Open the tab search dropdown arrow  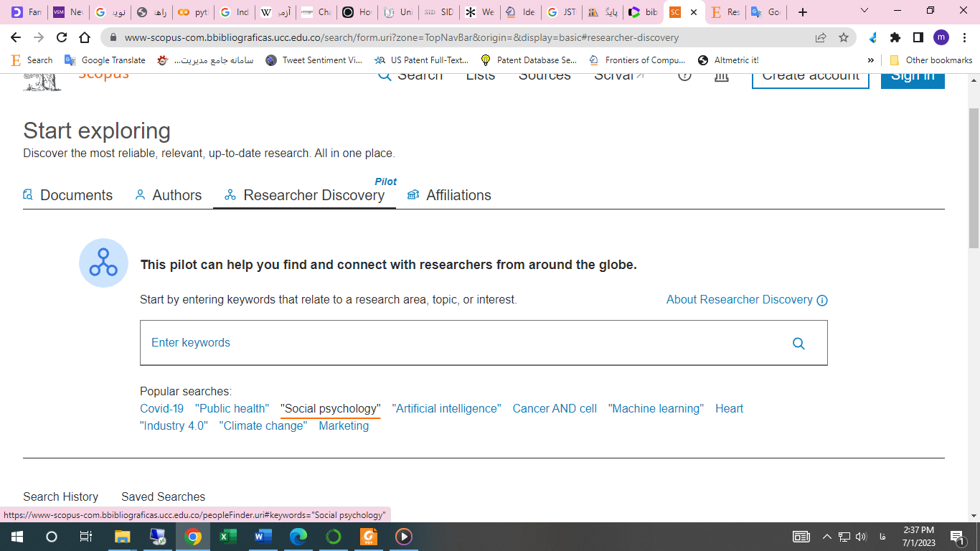point(864,11)
